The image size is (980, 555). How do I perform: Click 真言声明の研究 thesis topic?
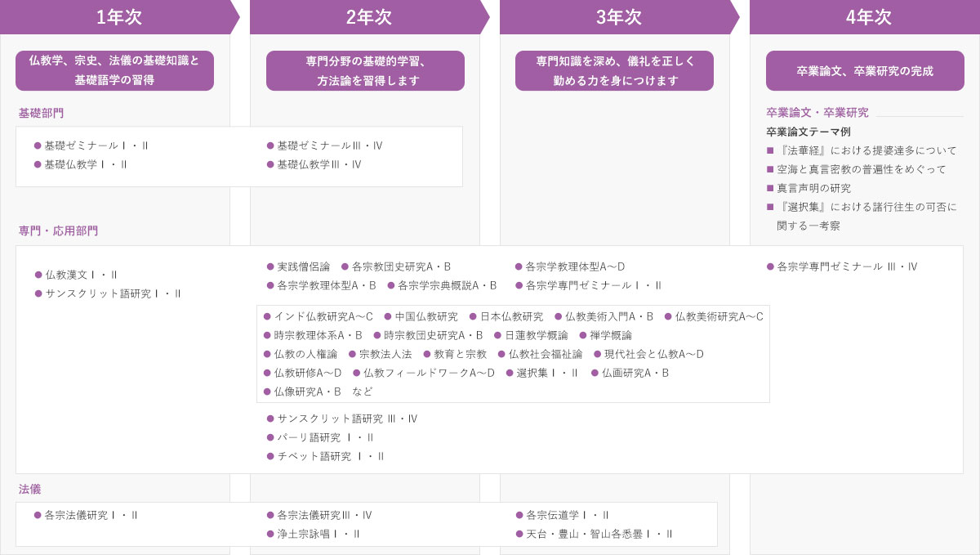pos(813,188)
